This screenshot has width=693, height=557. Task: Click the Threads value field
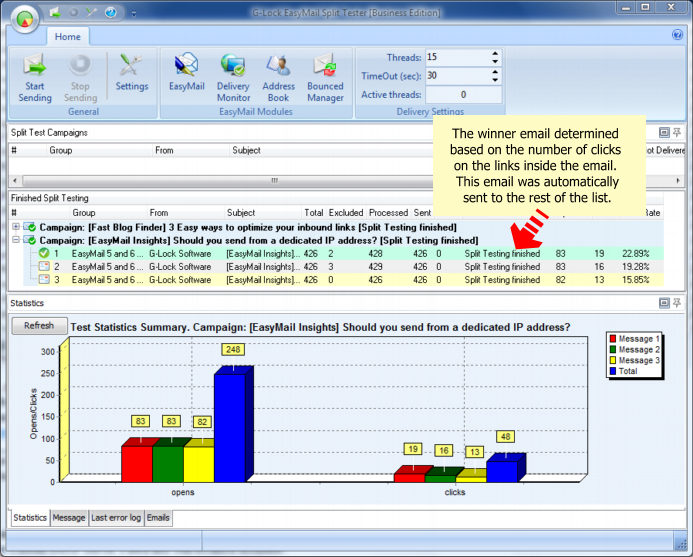tap(457, 57)
